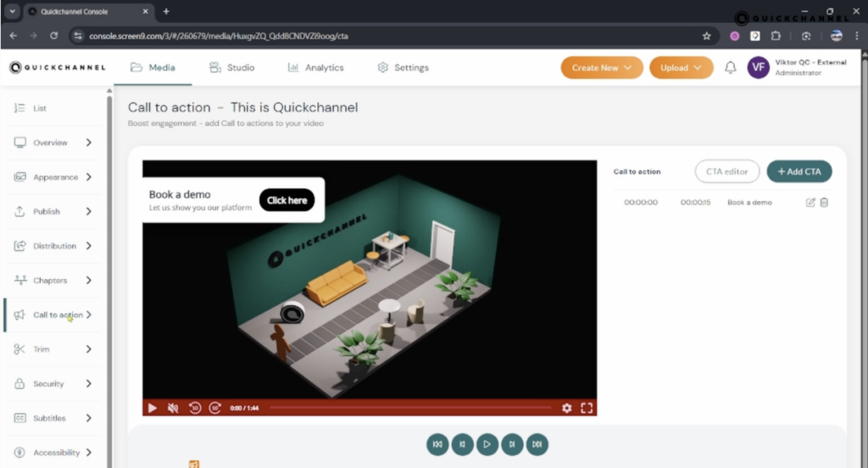Expand the Appearance section chevron
The width and height of the screenshot is (868, 468).
88,176
